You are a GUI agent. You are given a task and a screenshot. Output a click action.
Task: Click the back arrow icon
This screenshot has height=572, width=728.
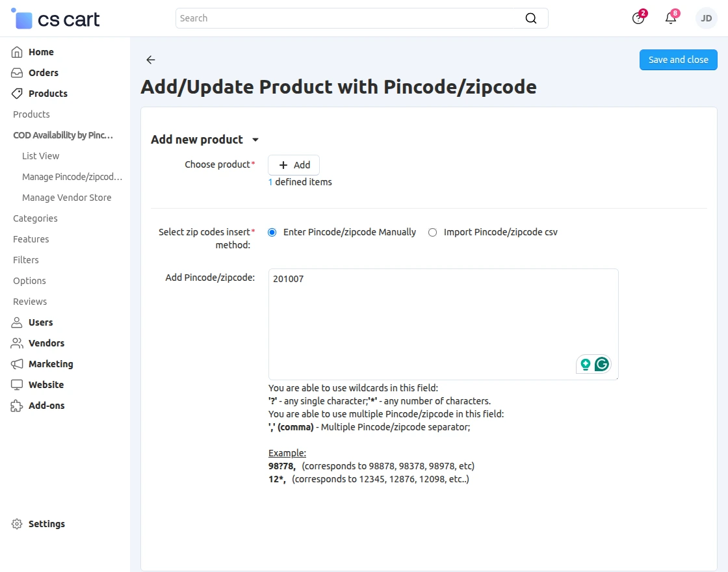[x=151, y=60]
